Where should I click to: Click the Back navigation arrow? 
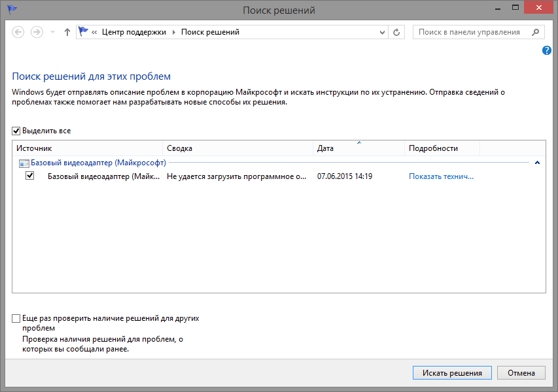tap(18, 33)
